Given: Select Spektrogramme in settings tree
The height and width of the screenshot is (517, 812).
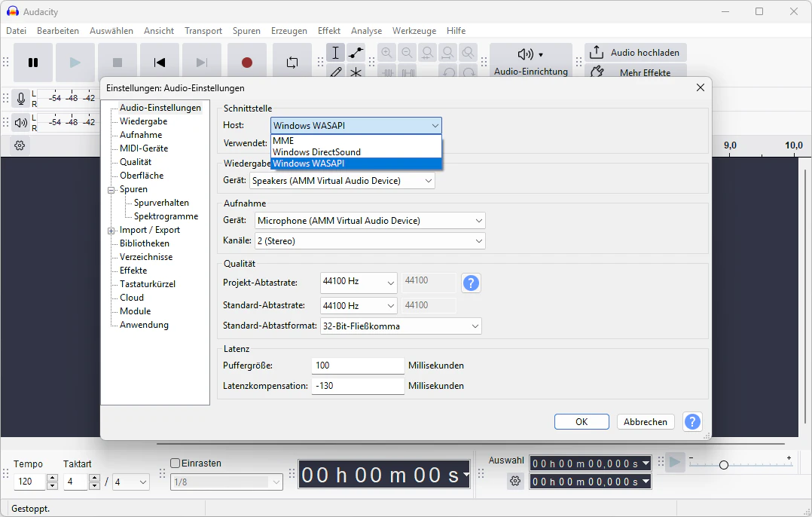Looking at the screenshot, I should pos(166,216).
